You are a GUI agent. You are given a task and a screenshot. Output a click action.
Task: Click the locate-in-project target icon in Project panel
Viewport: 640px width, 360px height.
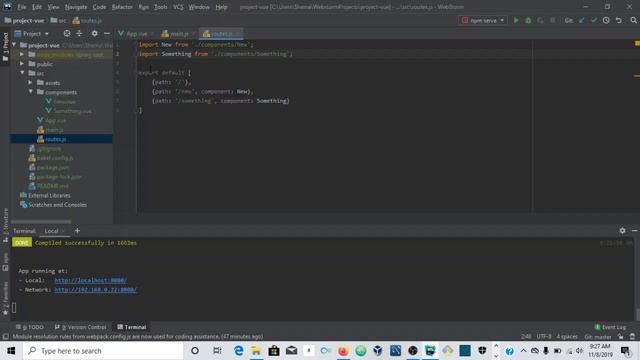pos(67,33)
